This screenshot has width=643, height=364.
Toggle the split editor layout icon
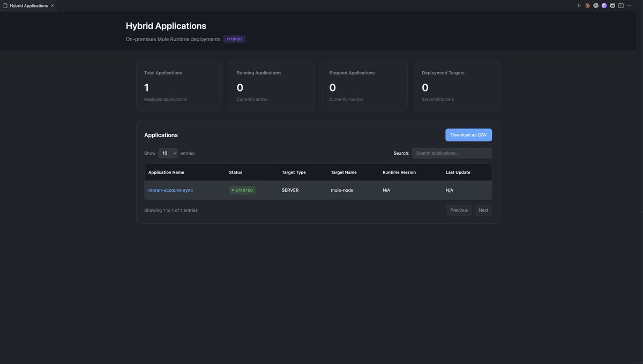pos(621,5)
